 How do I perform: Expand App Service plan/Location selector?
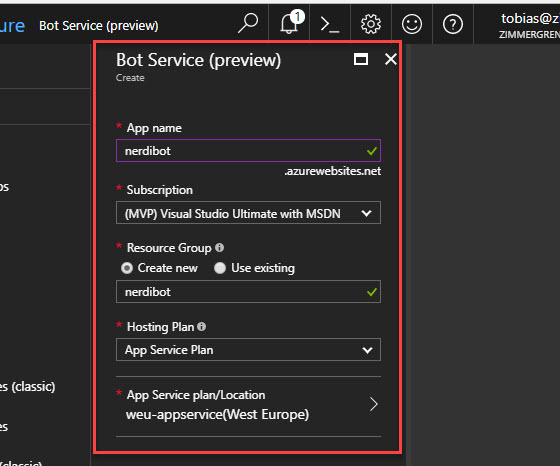click(248, 405)
